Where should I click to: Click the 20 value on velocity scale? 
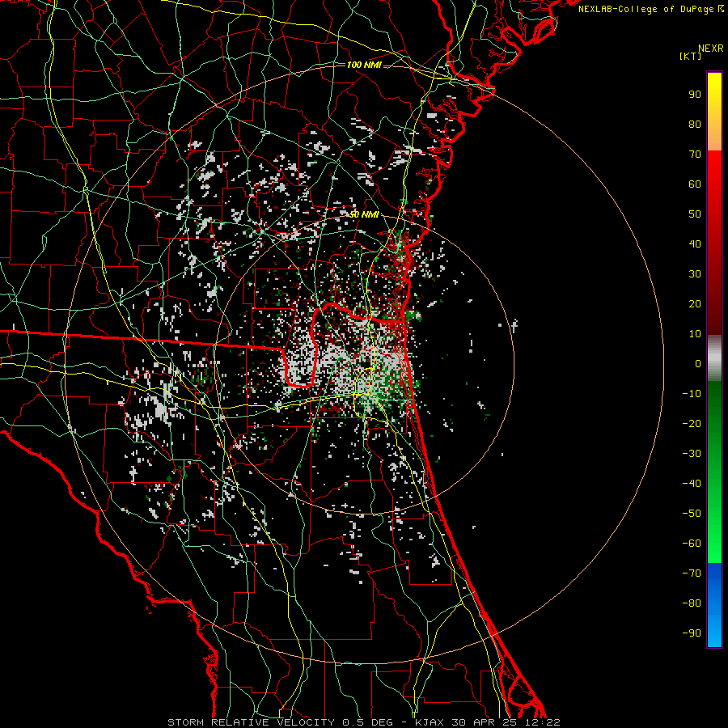[695, 304]
